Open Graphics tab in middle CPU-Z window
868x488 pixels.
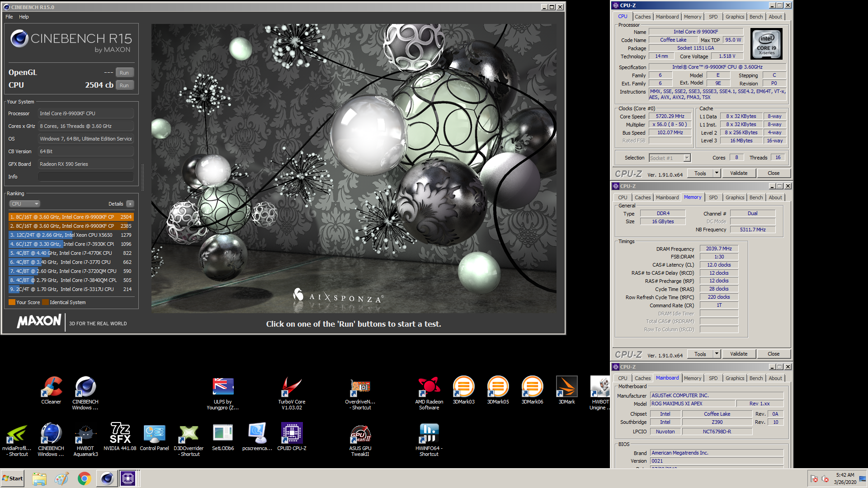[x=735, y=197]
